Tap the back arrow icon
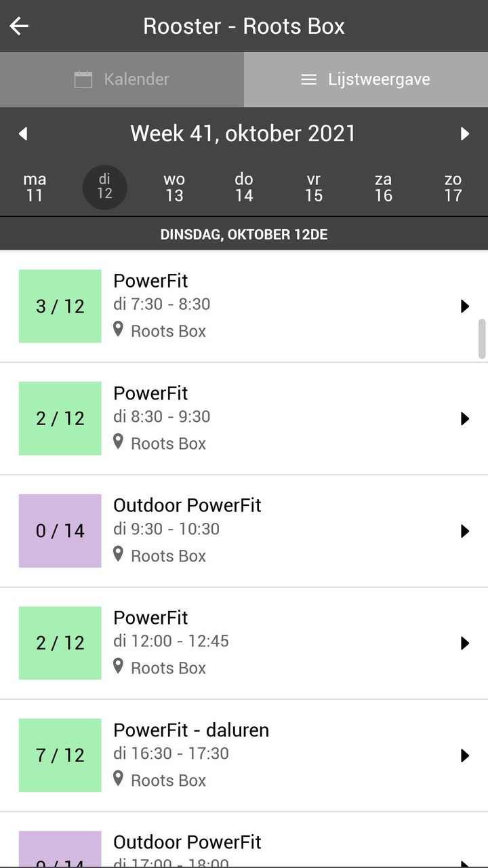Image resolution: width=488 pixels, height=868 pixels. pyautogui.click(x=19, y=26)
